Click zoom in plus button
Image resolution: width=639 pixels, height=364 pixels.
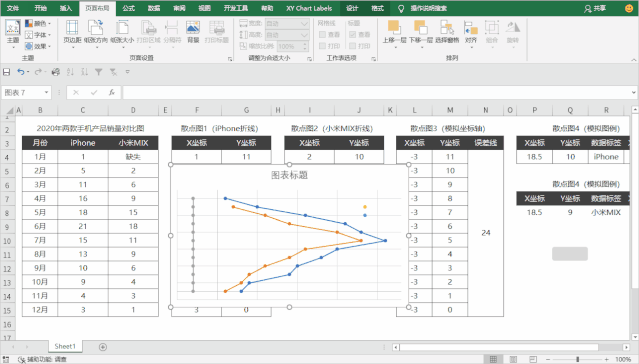607,359
